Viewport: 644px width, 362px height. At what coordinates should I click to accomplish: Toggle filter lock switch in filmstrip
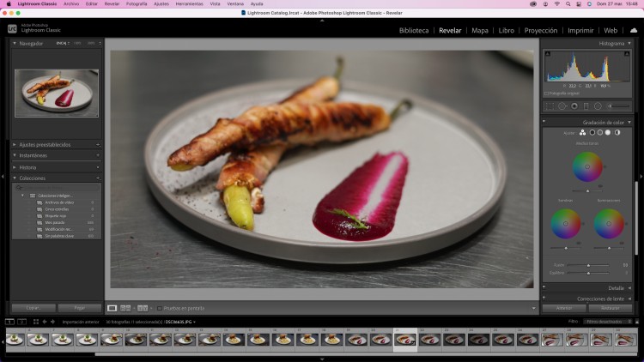637,322
